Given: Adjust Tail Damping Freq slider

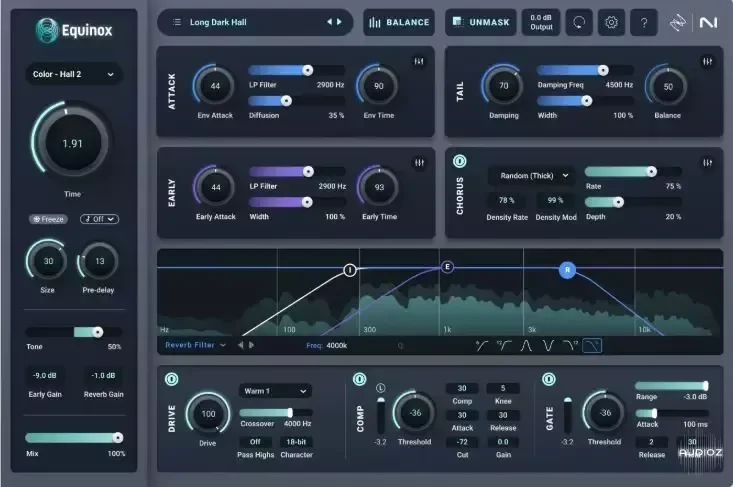Looking at the screenshot, I should tap(585, 71).
